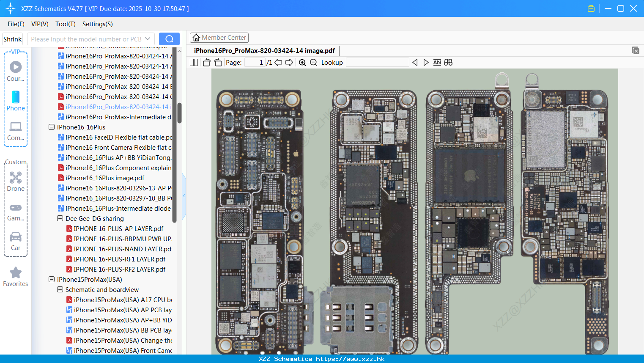Viewport: 644px width, 363px height.
Task: Collapse the Dee Gee-DG sharing folder
Action: point(60,218)
